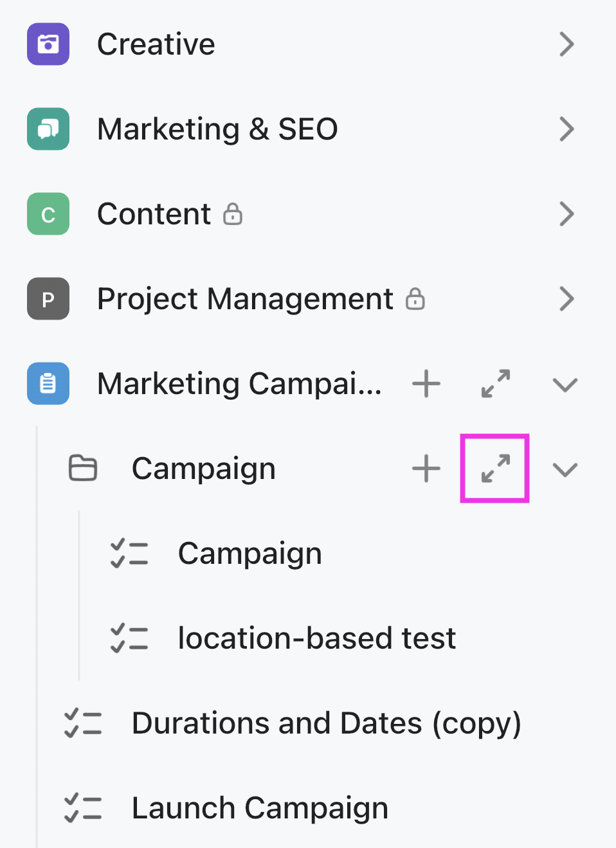Open the Launch Campaign list

coord(259,807)
